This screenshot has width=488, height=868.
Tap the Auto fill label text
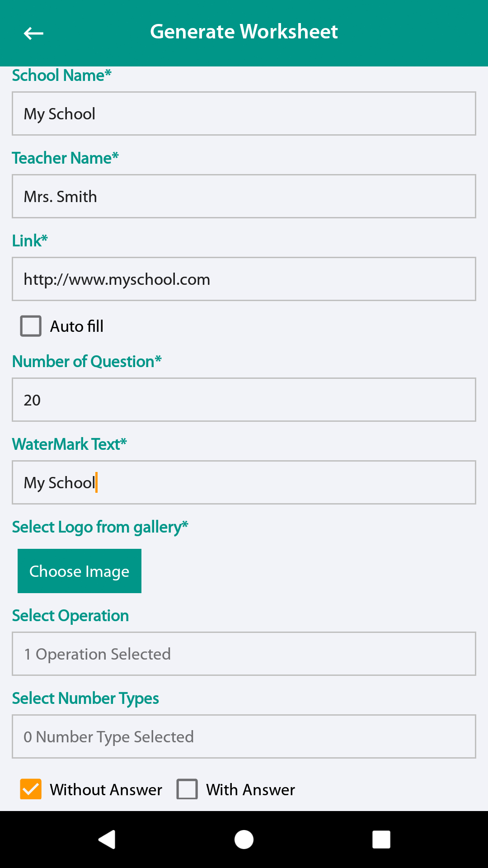point(77,326)
